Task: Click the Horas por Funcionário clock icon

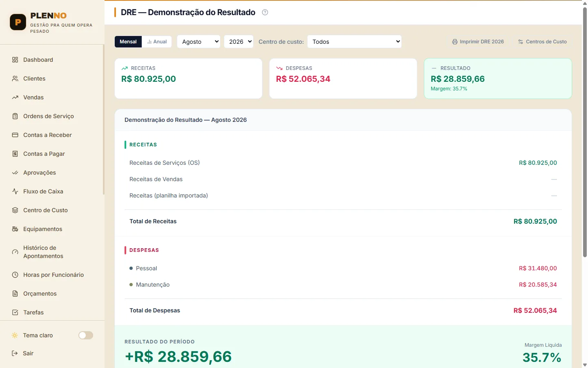Action: pyautogui.click(x=15, y=275)
